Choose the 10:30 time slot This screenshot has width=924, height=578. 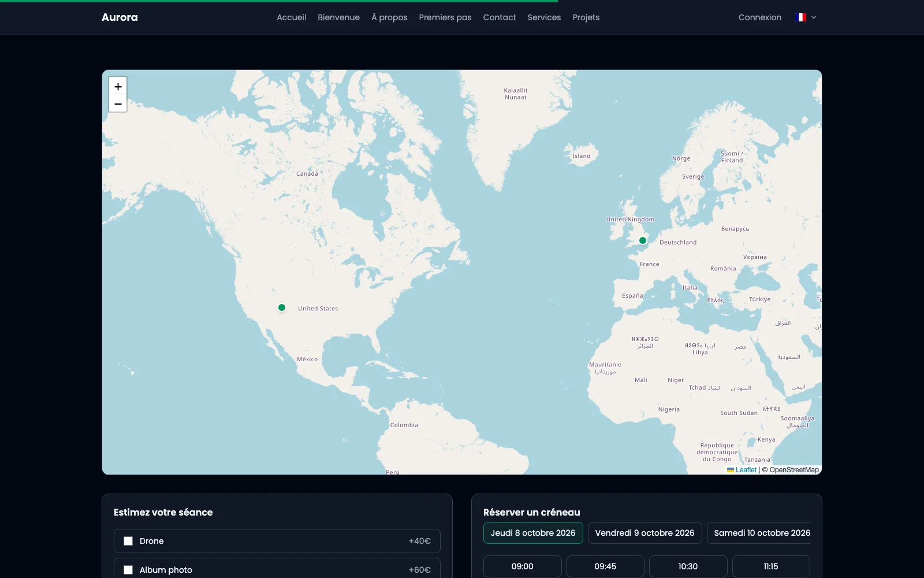(x=688, y=566)
